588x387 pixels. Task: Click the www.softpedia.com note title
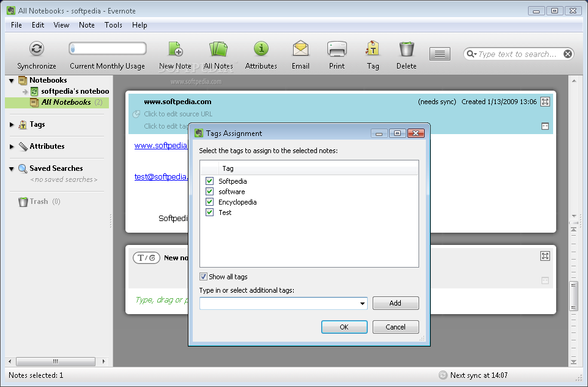click(x=177, y=102)
